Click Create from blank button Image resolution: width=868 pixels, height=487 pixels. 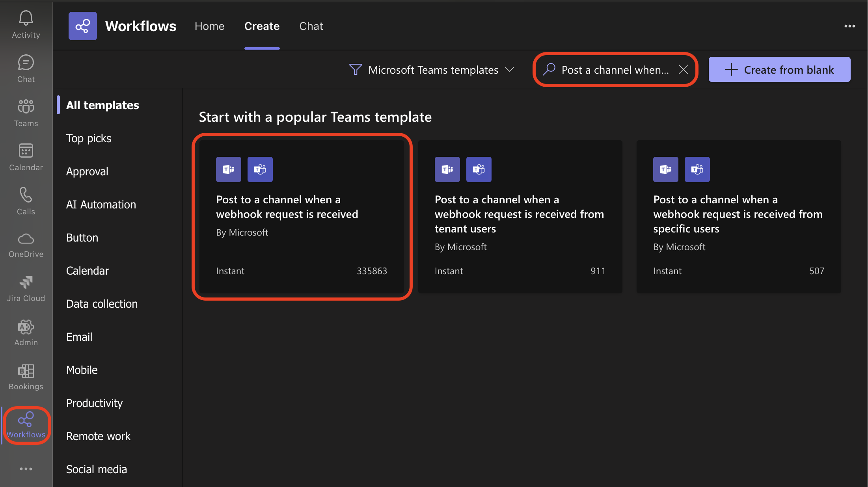[x=779, y=70]
